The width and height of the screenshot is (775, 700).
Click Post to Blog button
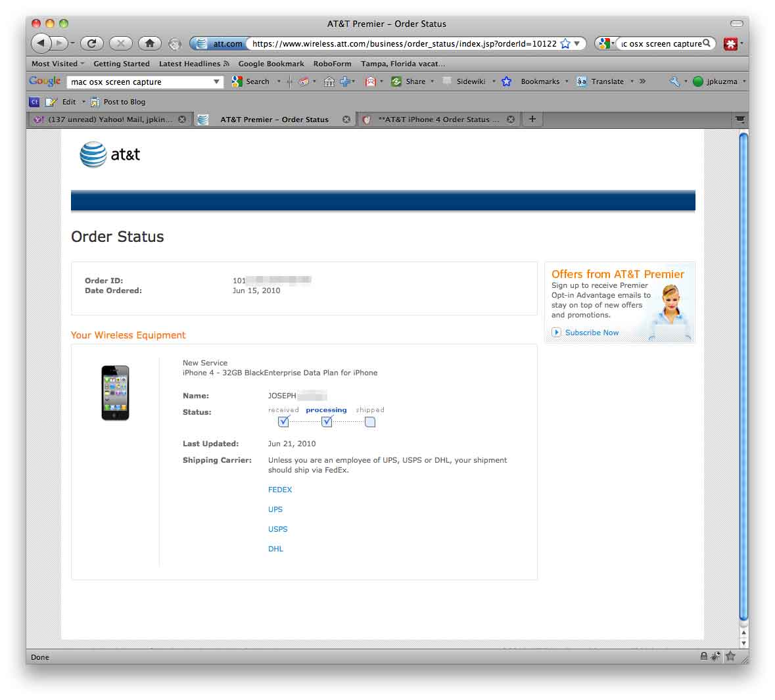pyautogui.click(x=118, y=102)
